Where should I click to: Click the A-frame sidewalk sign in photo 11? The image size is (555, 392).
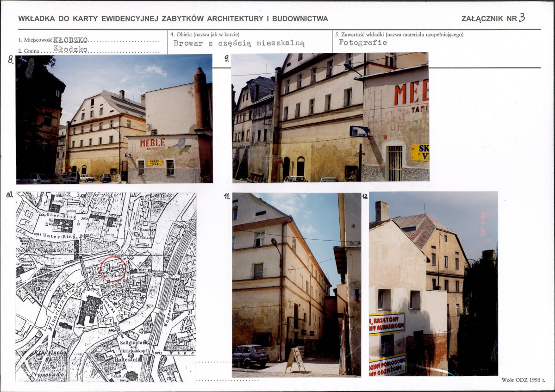pyautogui.click(x=295, y=360)
